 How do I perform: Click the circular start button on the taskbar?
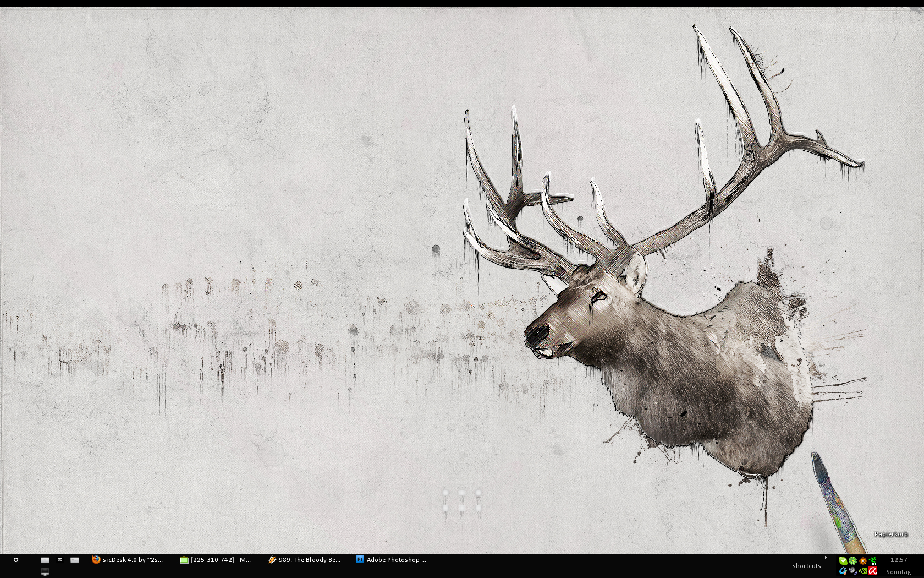click(16, 560)
